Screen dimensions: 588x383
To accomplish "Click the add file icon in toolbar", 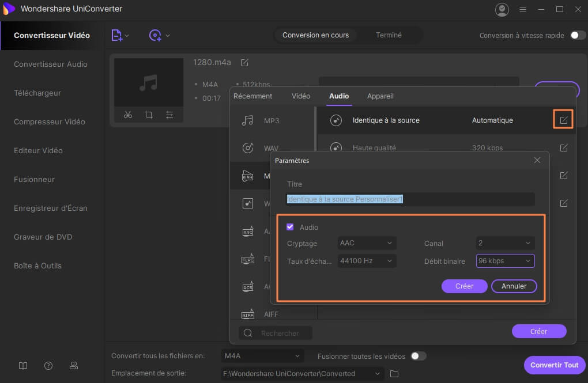I will (x=117, y=35).
